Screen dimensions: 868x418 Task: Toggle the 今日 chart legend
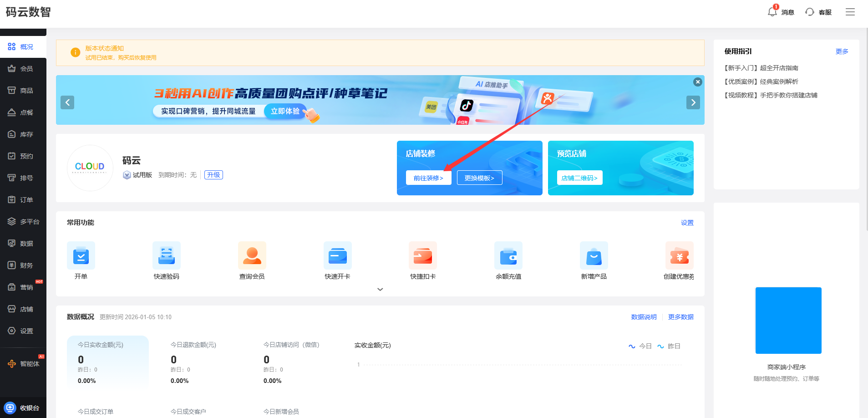640,346
